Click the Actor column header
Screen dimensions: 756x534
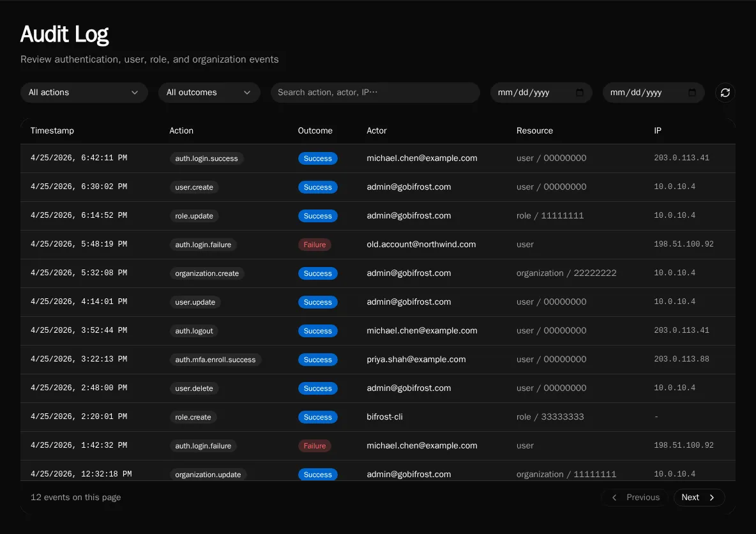377,131
